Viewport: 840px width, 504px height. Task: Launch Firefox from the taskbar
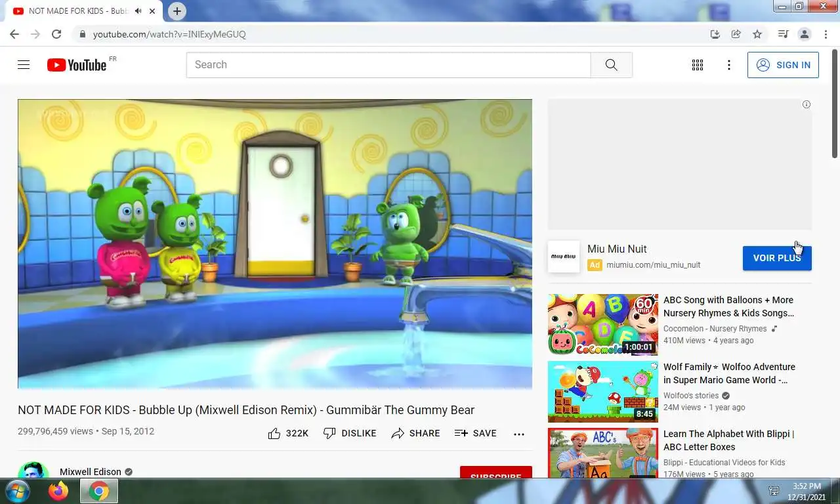pyautogui.click(x=58, y=491)
